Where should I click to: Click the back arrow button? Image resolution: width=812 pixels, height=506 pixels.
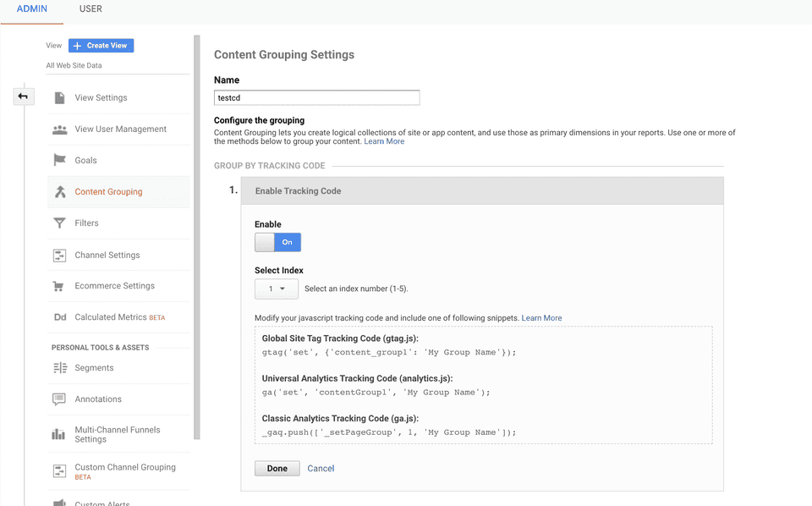tap(23, 96)
